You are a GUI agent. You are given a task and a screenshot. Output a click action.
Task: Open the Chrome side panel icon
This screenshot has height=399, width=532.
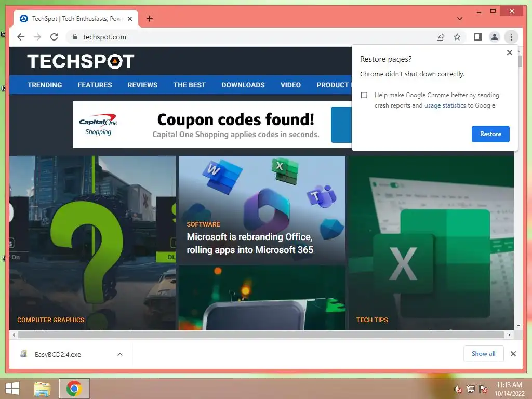(x=478, y=37)
